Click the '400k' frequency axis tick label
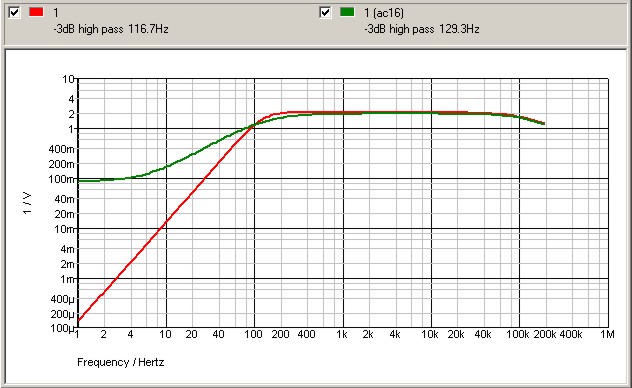This screenshot has height=388, width=632. (571, 334)
